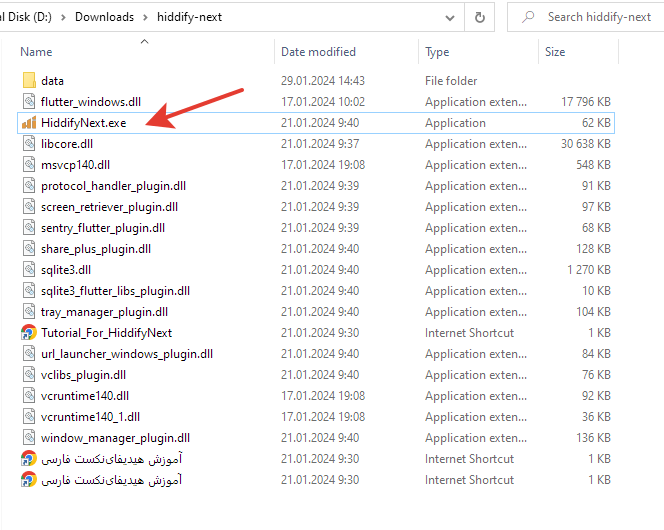Expand the chevron after Downloads breadcrumb
Screen dimensions: 664x530
[x=145, y=17]
